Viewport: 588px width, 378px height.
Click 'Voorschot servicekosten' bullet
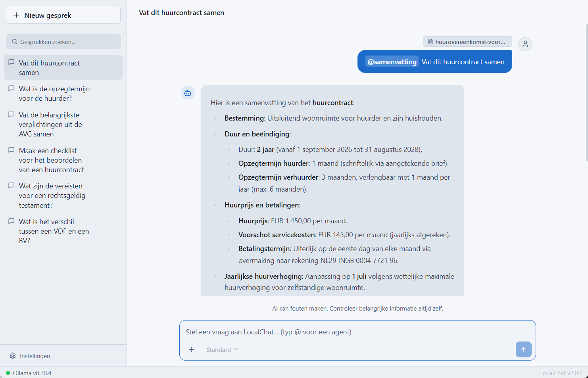coord(344,235)
